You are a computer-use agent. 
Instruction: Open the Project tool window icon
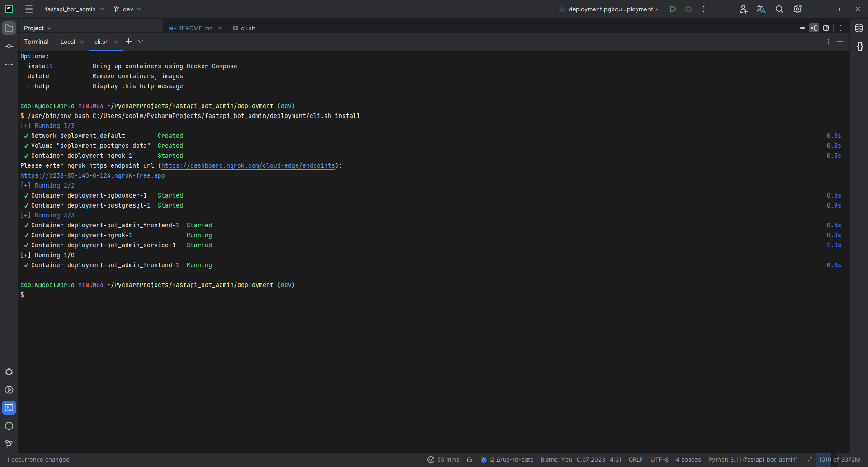[9, 28]
